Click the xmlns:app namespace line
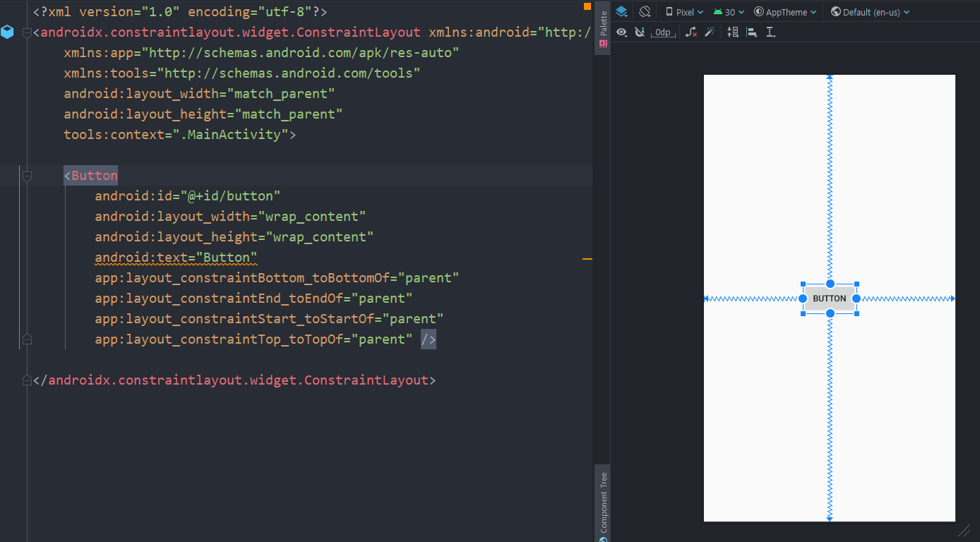Screen dimensions: 980x542 point(261,53)
